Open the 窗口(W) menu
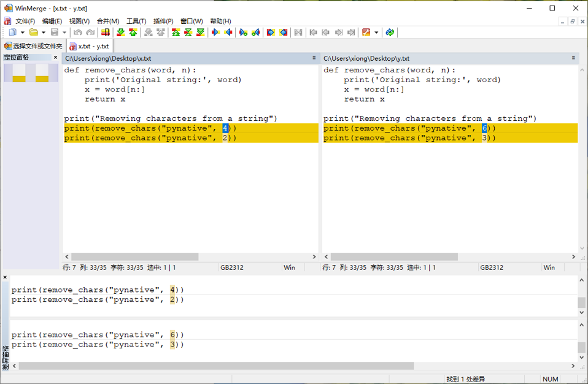The image size is (588, 384). coord(191,21)
